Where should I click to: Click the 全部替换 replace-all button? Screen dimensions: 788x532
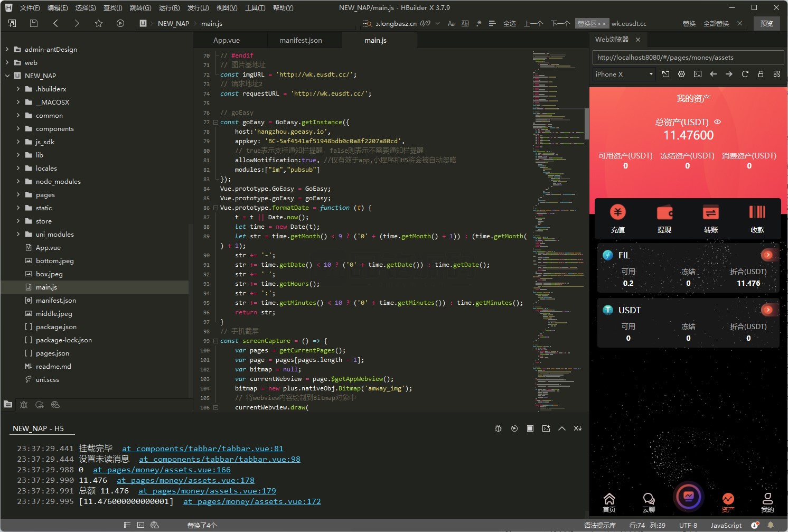[x=716, y=23]
